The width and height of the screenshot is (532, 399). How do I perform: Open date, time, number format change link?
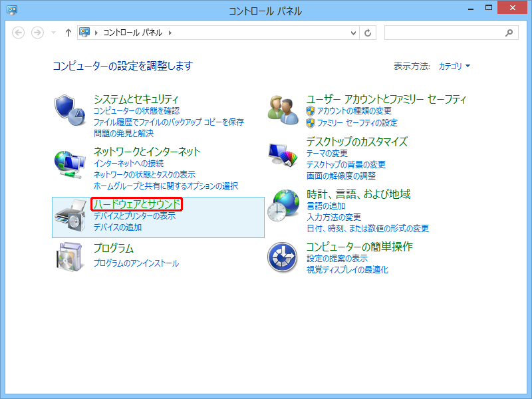pos(368,228)
